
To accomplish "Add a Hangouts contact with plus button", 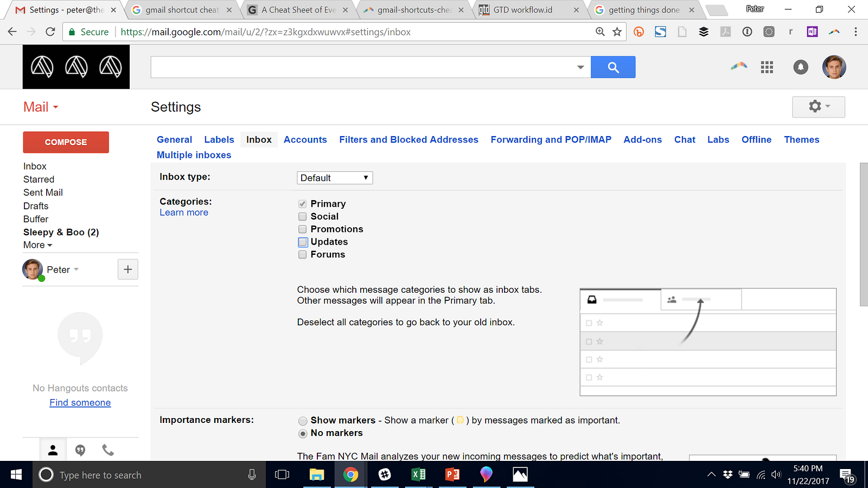I will [128, 269].
